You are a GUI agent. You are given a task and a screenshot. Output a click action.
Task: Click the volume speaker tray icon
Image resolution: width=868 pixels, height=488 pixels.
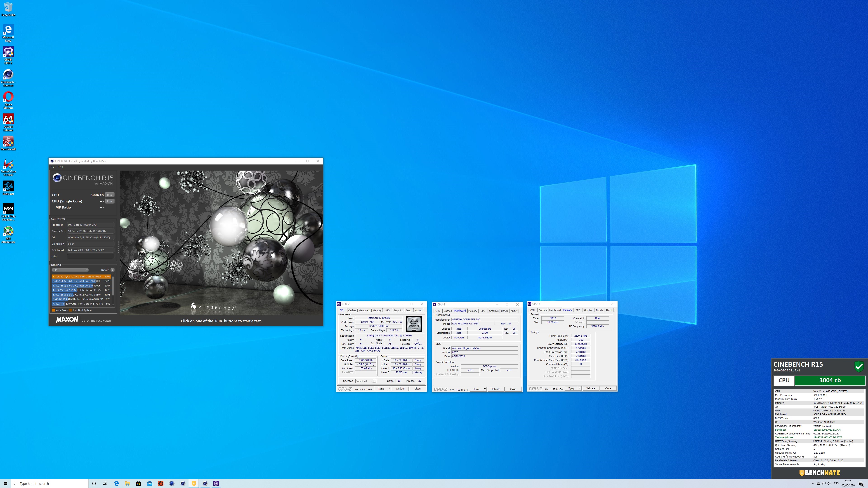(829, 484)
